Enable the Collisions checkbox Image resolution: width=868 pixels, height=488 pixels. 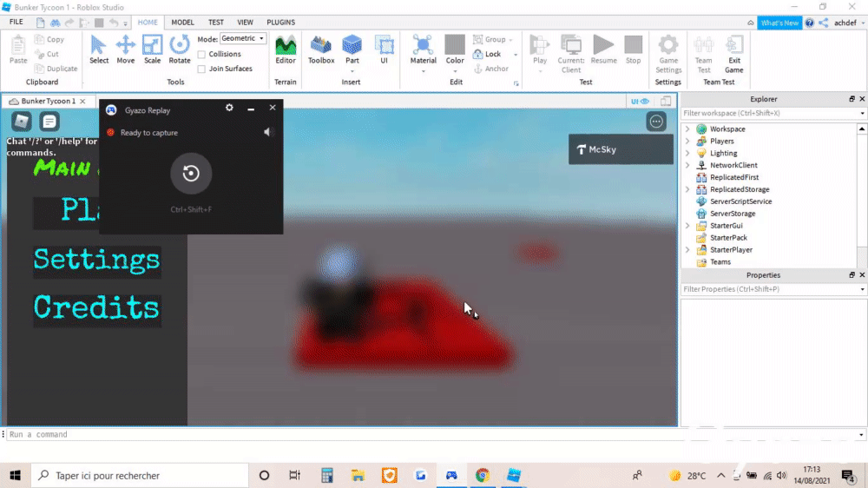pos(201,55)
